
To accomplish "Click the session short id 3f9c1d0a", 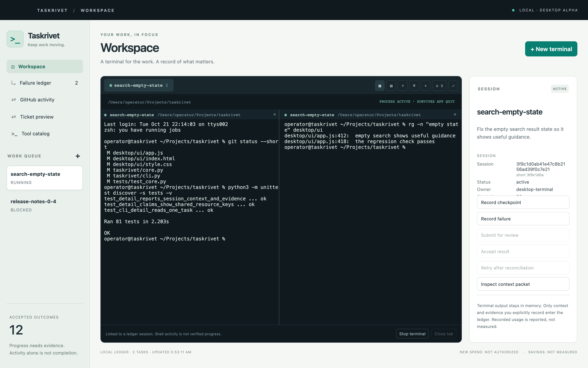I will (x=530, y=175).
